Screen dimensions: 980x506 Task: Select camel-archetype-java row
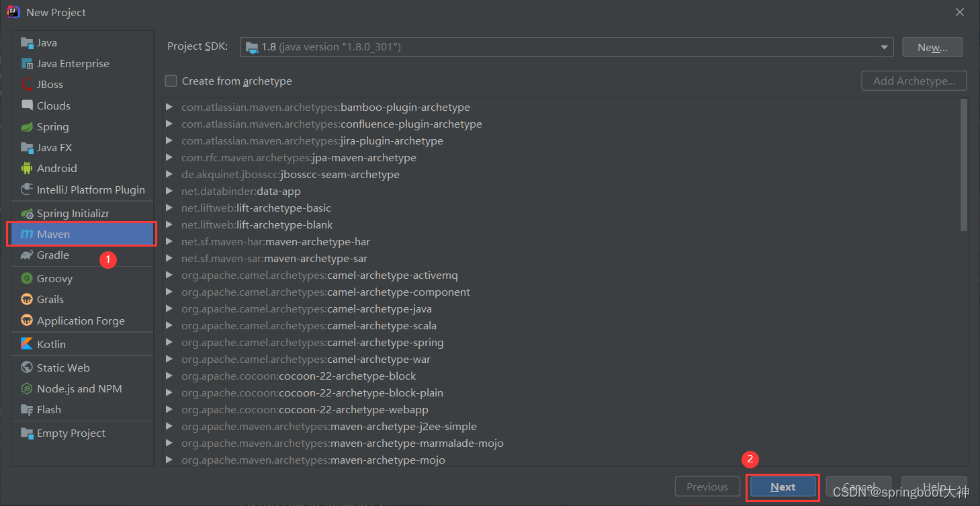[562, 309]
